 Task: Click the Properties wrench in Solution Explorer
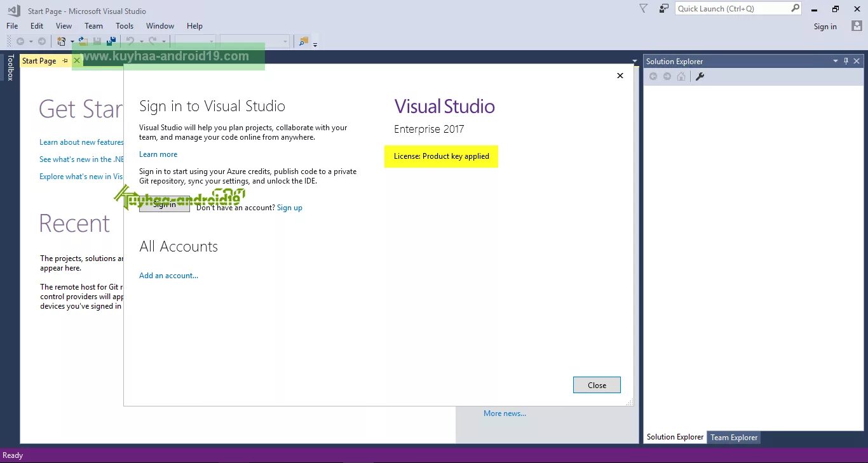[x=700, y=76]
